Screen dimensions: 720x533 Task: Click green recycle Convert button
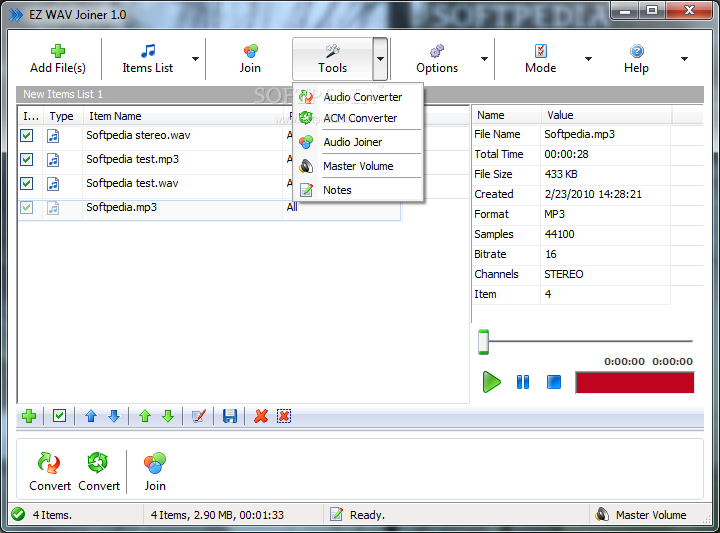point(99,471)
